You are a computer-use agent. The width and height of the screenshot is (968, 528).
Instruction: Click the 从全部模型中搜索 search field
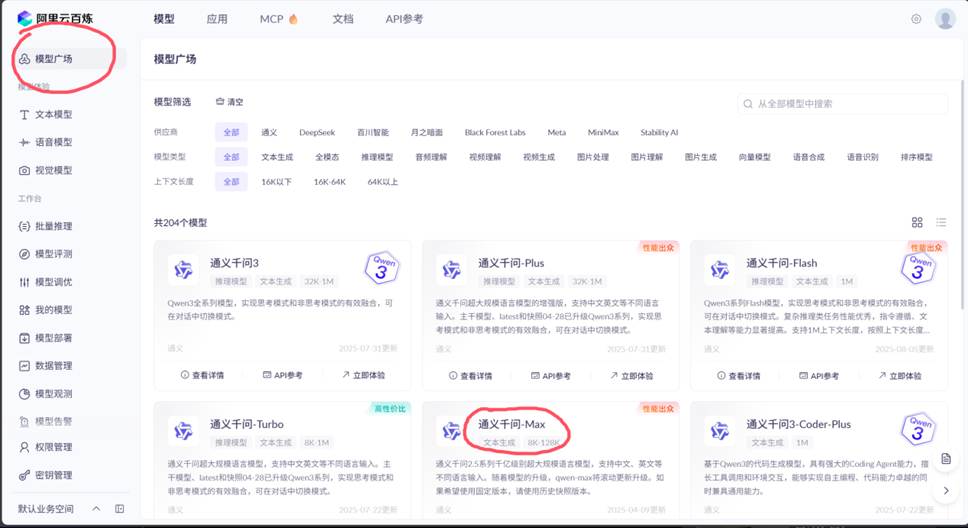coord(843,103)
